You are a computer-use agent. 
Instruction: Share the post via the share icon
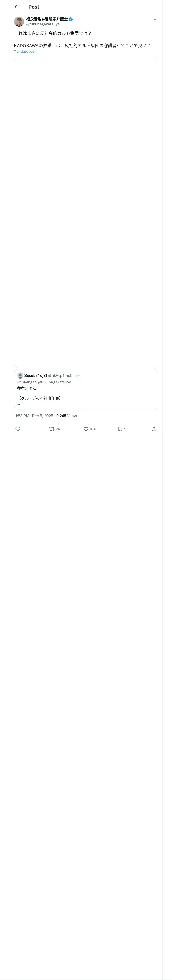click(154, 429)
